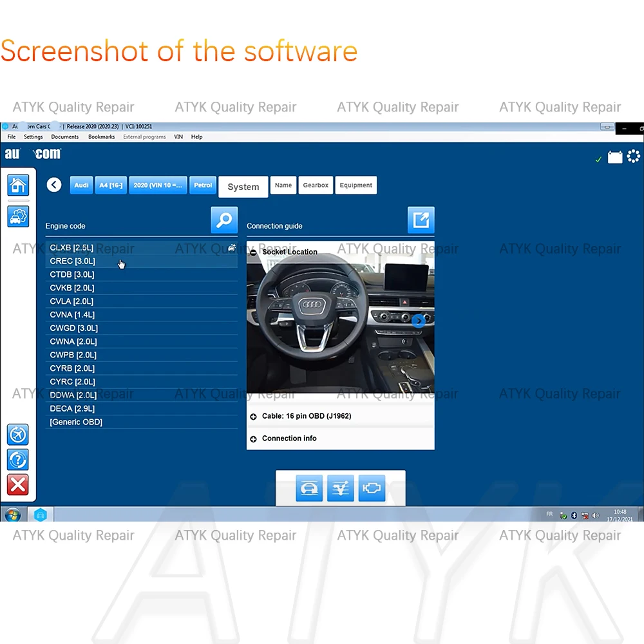The height and width of the screenshot is (644, 644).
Task: Select engine code CWPB [2.0L]
Action: [x=141, y=355]
